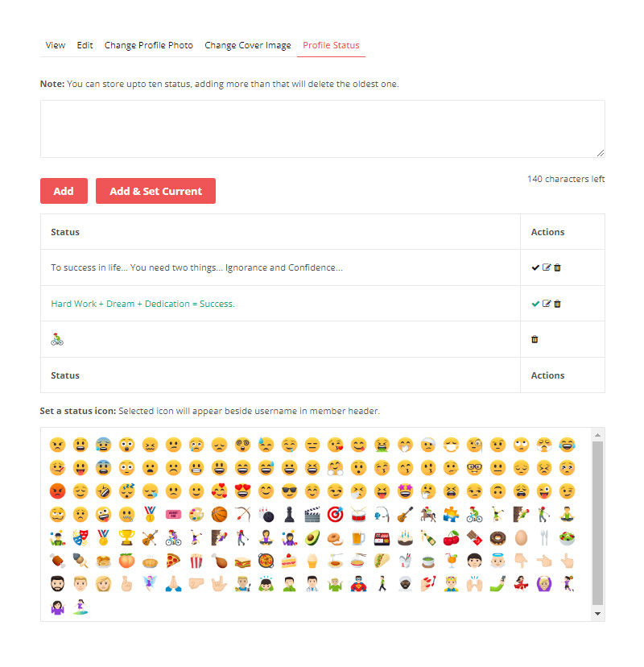This screenshot has width=644, height=667.
Task: Click the Add & Set Current button
Action: pyautogui.click(x=155, y=191)
